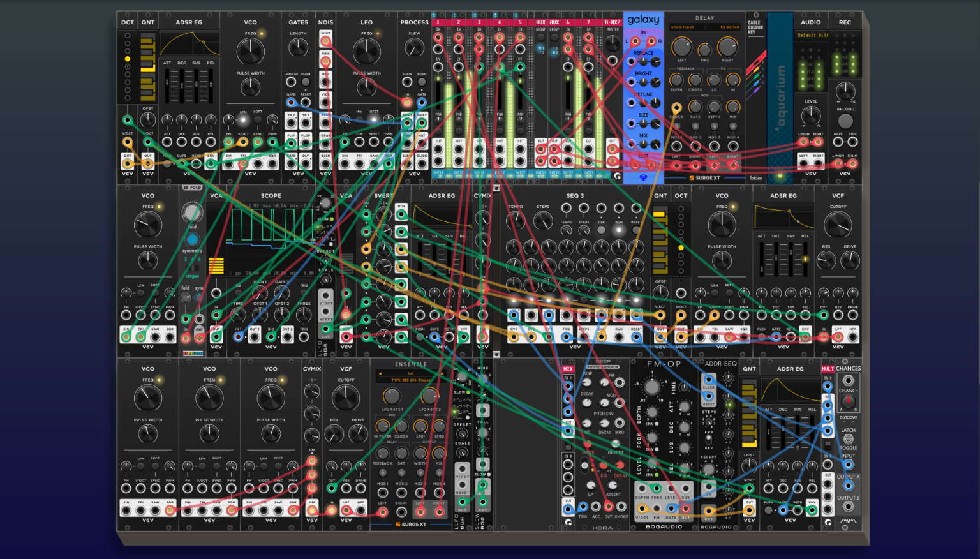Click the GATES module FLIP output jack
The height and width of the screenshot is (559, 980).
(291, 143)
